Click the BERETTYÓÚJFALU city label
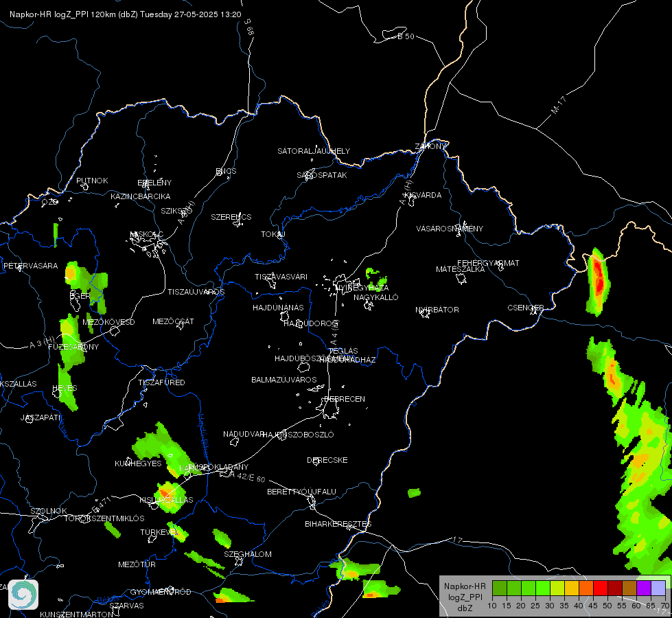The width and height of the screenshot is (672, 618). 302,492
